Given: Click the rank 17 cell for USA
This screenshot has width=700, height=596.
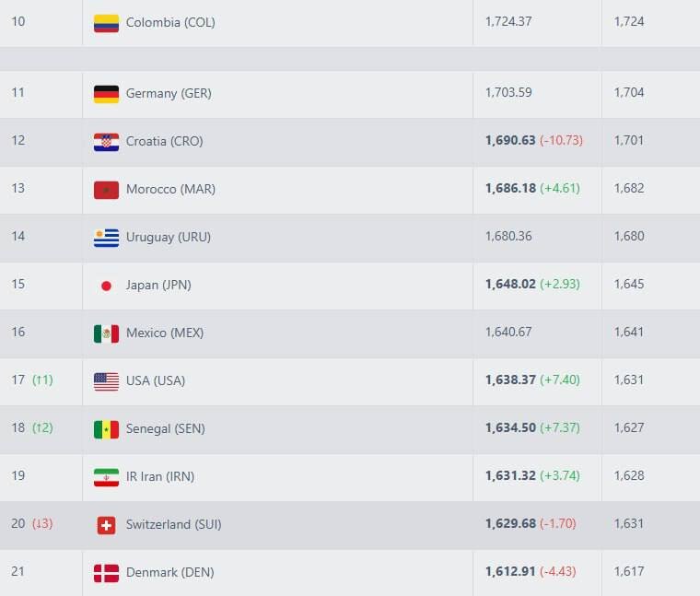Looking at the screenshot, I should tap(18, 380).
